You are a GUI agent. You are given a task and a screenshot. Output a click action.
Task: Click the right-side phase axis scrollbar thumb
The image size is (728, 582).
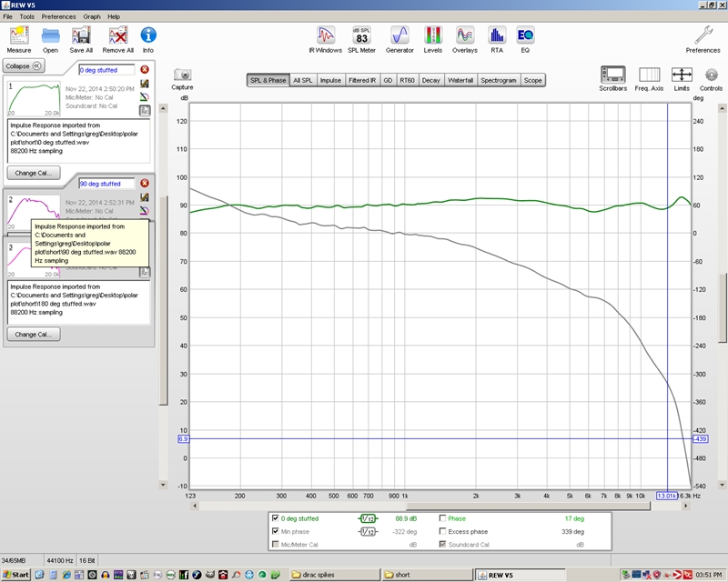(722, 308)
